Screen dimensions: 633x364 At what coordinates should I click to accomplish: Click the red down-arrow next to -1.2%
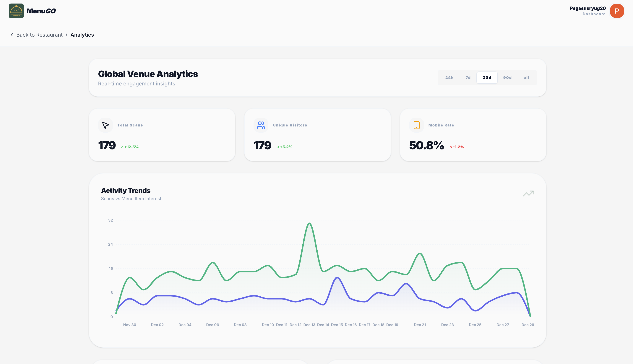point(450,147)
